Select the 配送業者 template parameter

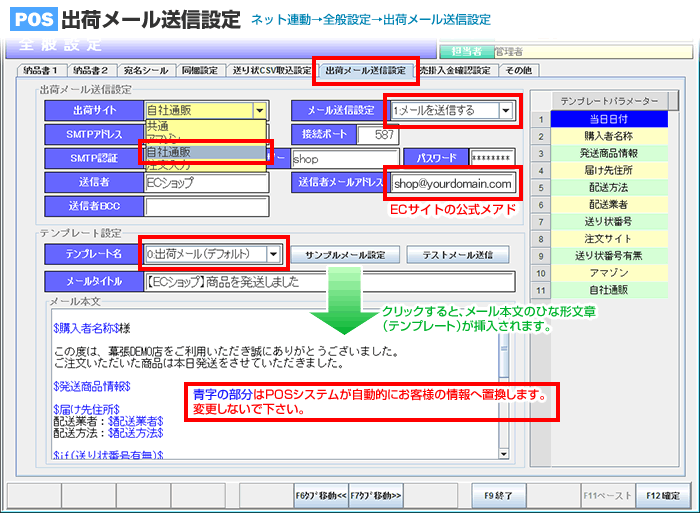[x=609, y=204]
